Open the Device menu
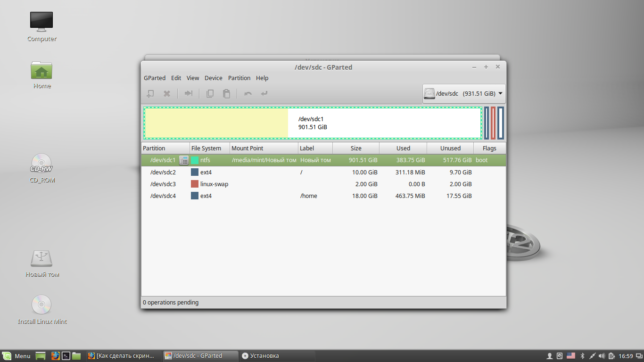Screen dimensions: 644x362 pyautogui.click(x=213, y=78)
